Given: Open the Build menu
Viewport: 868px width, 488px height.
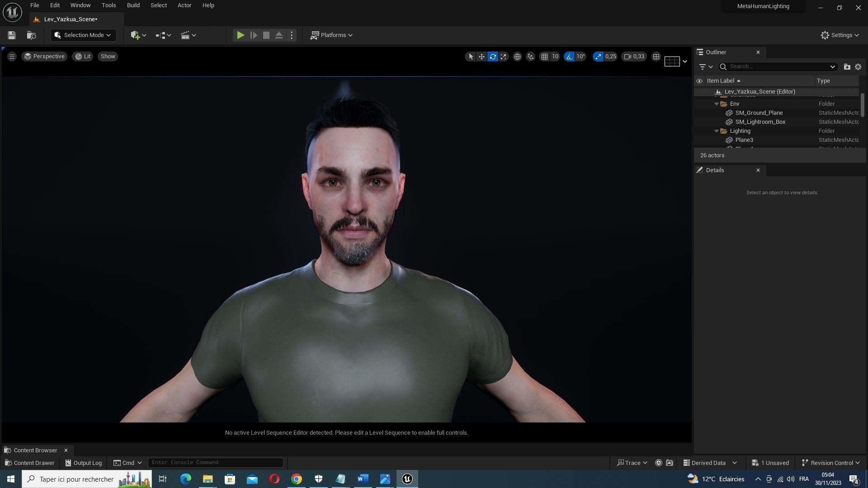Looking at the screenshot, I should [133, 5].
